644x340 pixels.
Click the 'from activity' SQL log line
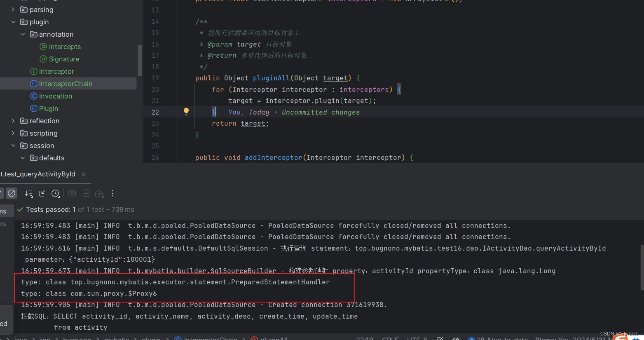click(81, 327)
